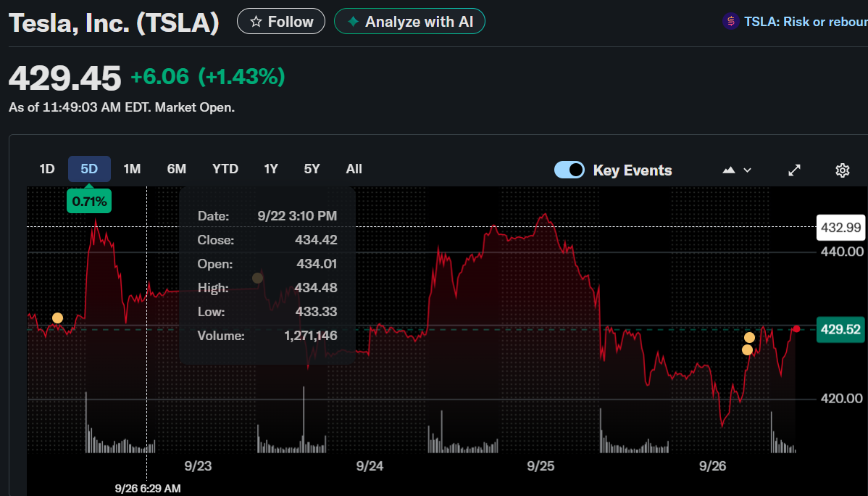The image size is (868, 496).
Task: Click the upper key event marker on 9/26
Action: click(749, 337)
